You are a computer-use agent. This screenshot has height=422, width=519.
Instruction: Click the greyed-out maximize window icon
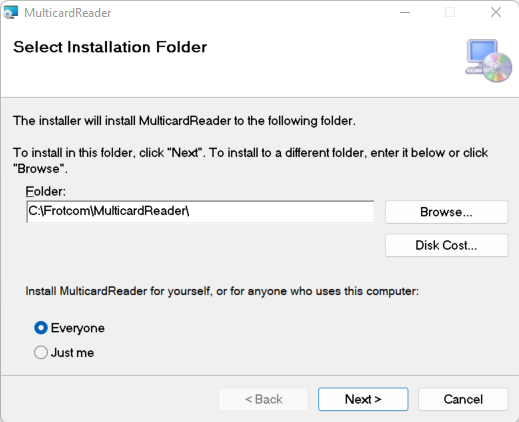450,12
